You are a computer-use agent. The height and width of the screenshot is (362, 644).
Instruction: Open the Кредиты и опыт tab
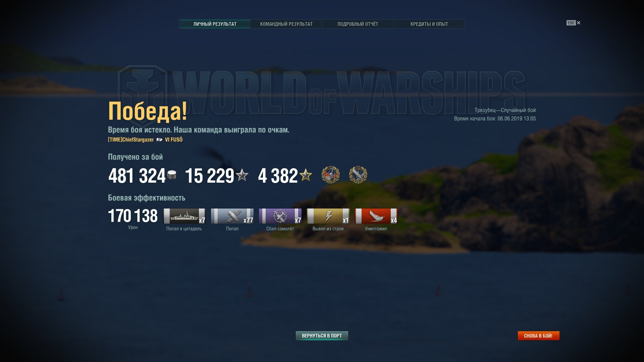[x=429, y=24]
